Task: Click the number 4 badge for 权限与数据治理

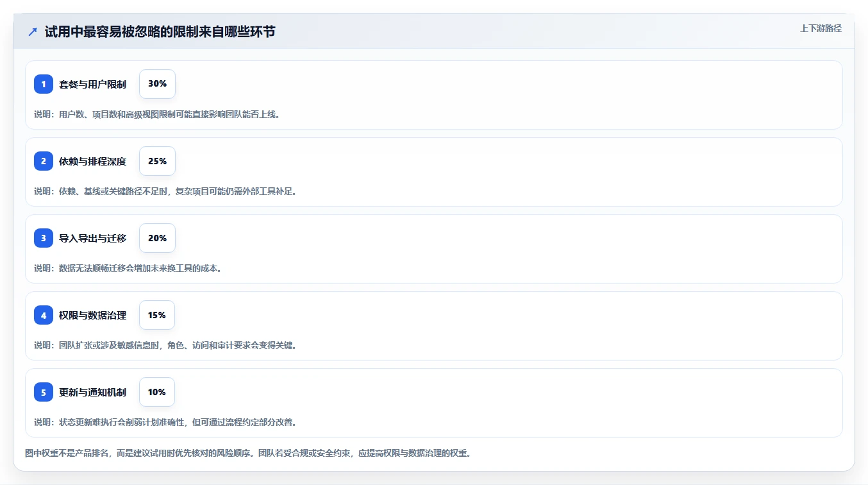Action: (44, 315)
